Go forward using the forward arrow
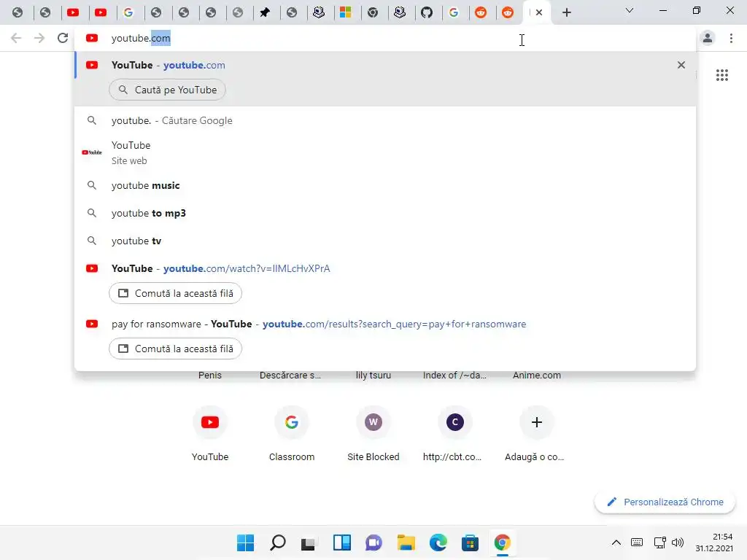 tap(39, 38)
